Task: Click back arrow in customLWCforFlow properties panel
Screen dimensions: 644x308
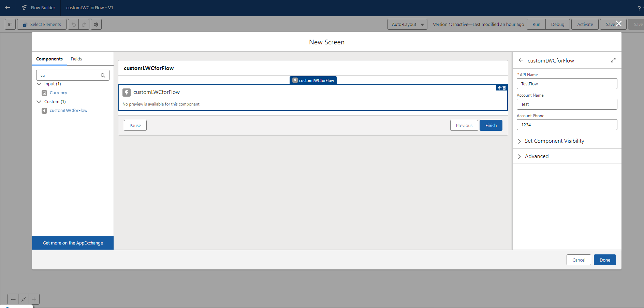Action: coord(521,60)
